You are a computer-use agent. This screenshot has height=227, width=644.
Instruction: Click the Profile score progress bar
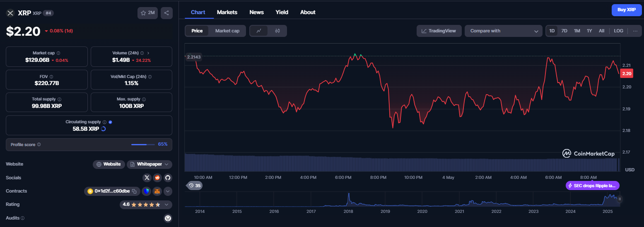(x=143, y=144)
